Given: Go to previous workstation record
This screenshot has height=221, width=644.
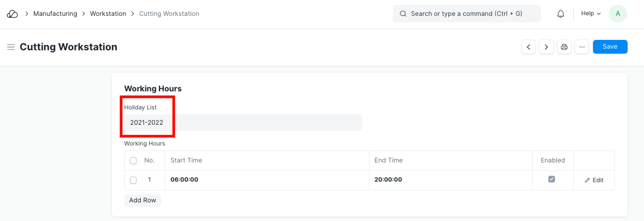Looking at the screenshot, I should pyautogui.click(x=528, y=47).
